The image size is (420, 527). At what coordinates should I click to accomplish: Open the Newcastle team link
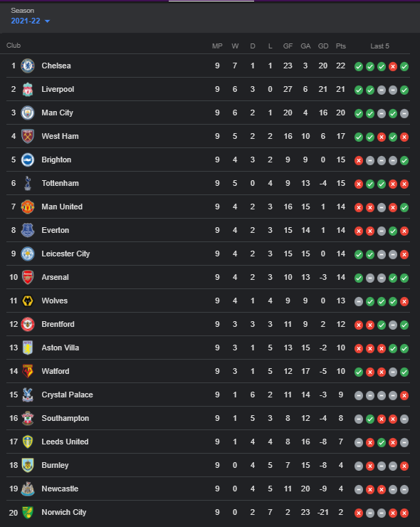(x=60, y=489)
